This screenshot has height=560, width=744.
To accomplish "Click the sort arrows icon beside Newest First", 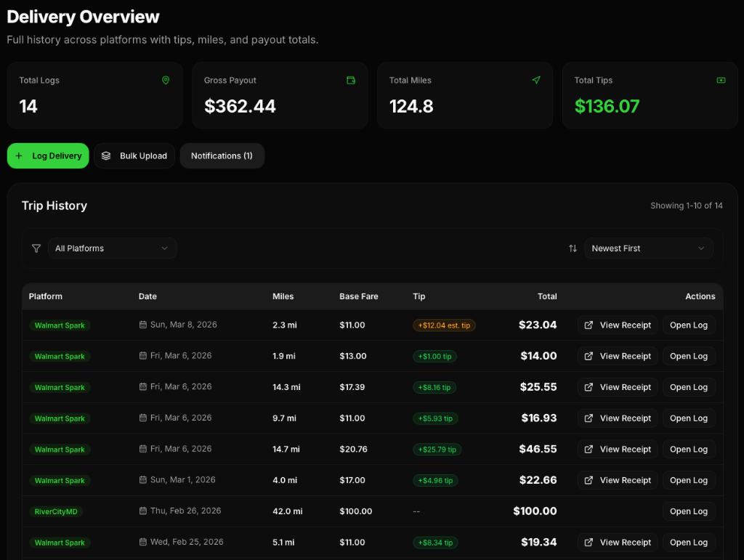I will coord(573,248).
